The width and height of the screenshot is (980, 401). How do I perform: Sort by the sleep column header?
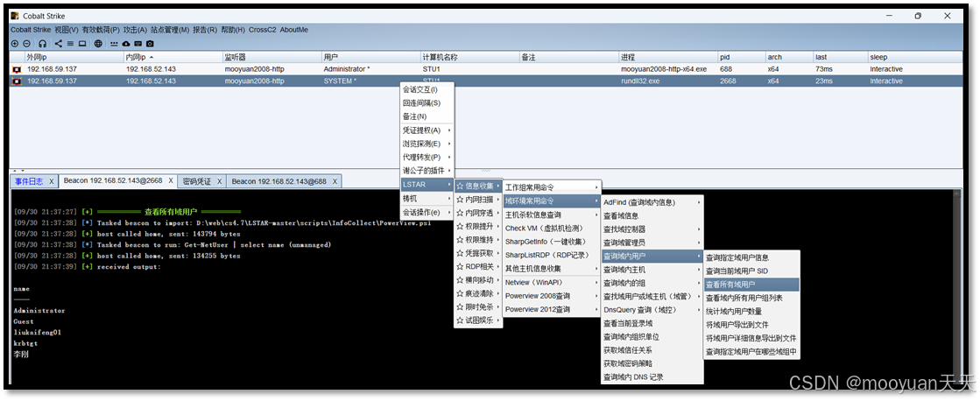click(x=915, y=58)
